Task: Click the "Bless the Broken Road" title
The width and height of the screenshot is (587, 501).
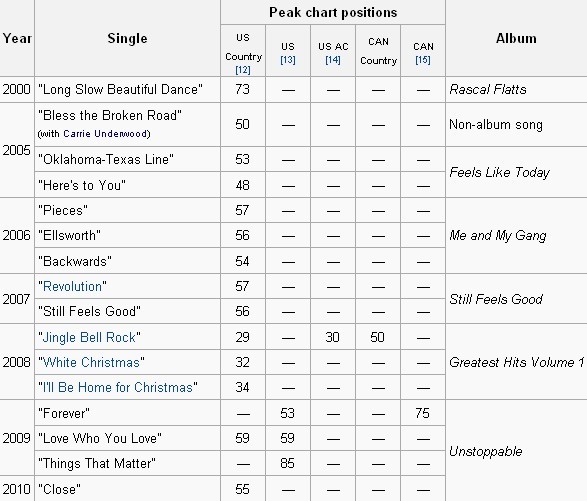Action: click(x=110, y=115)
